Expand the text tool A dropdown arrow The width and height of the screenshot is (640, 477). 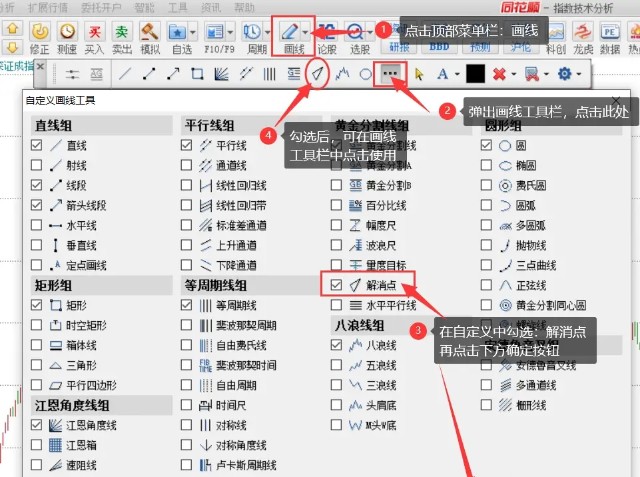coord(455,73)
